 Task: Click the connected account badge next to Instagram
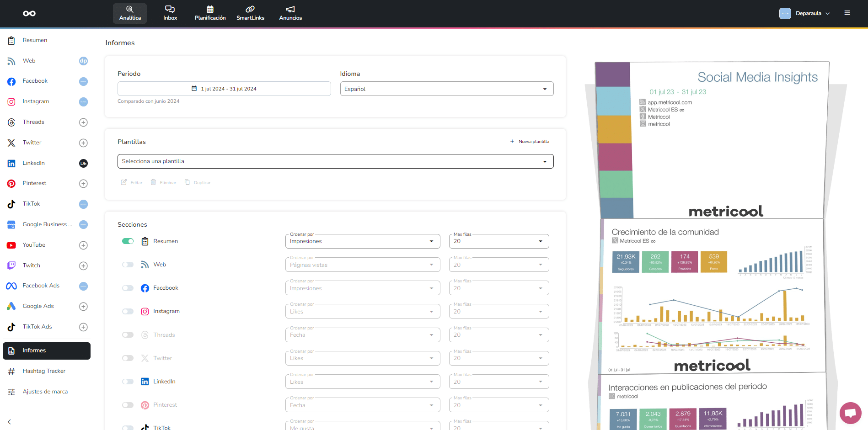[x=83, y=101]
